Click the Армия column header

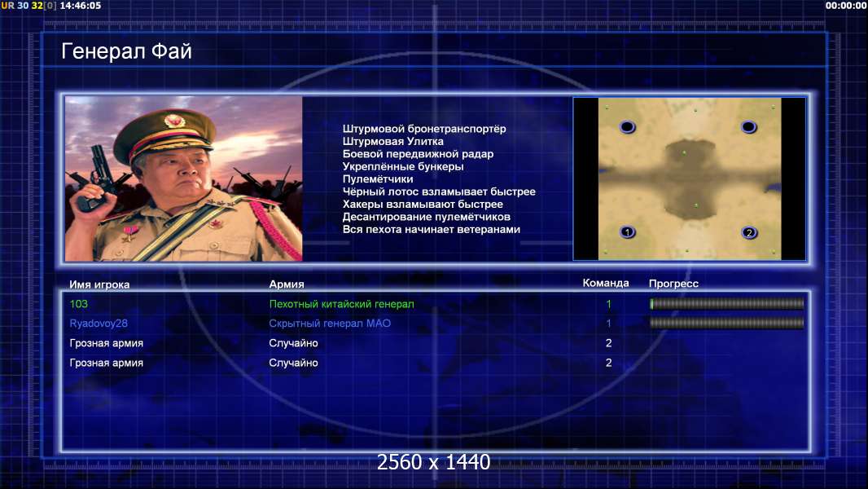287,284
